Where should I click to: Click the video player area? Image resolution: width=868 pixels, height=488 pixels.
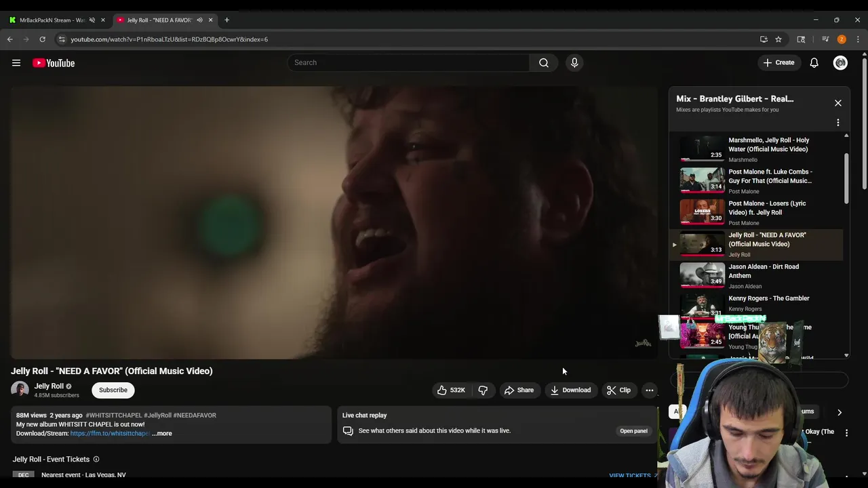tap(334, 222)
